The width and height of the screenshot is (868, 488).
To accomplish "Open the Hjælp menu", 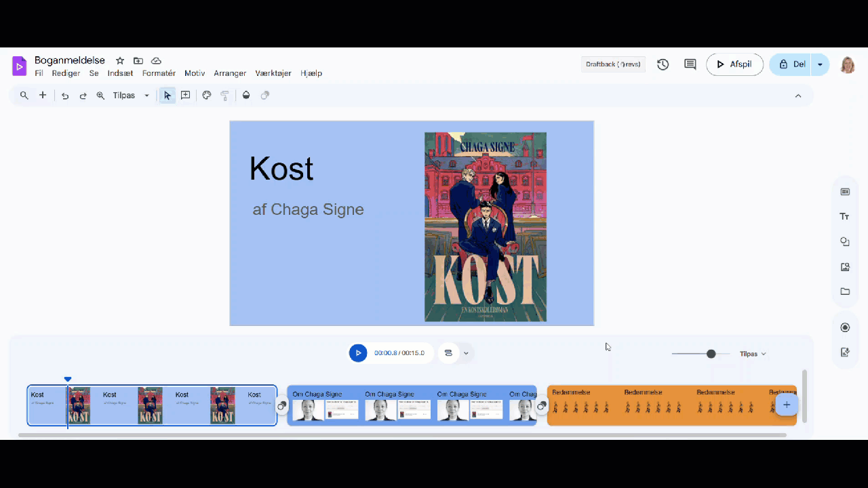I will click(311, 73).
